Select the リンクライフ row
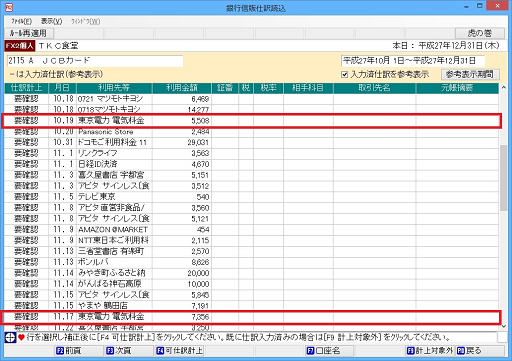The image size is (512, 361). click(252, 153)
